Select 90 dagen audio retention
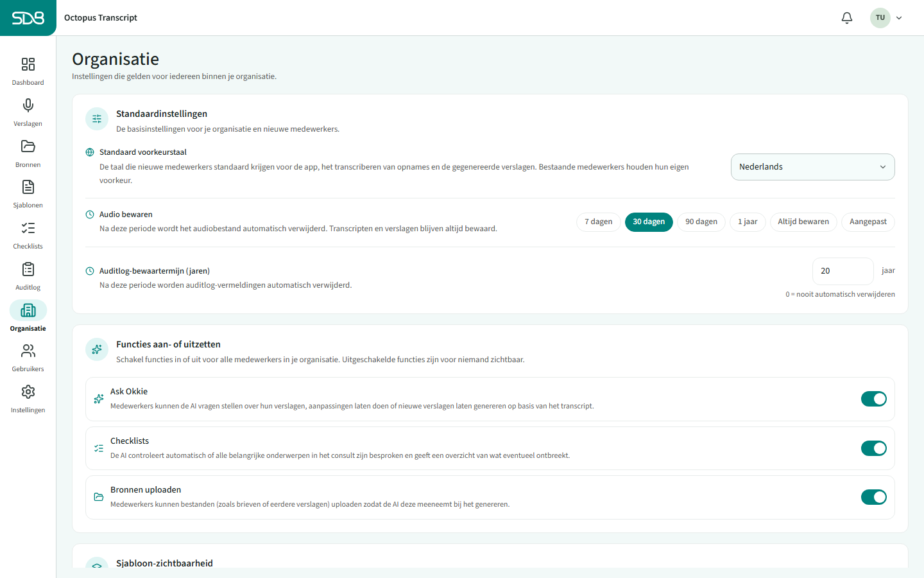The width and height of the screenshot is (924, 578). pos(701,222)
